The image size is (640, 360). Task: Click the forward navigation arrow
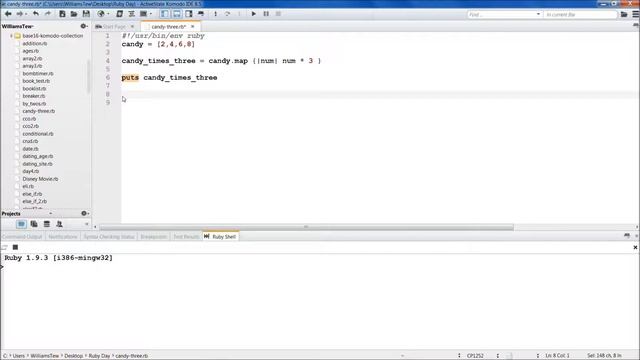point(19,14)
